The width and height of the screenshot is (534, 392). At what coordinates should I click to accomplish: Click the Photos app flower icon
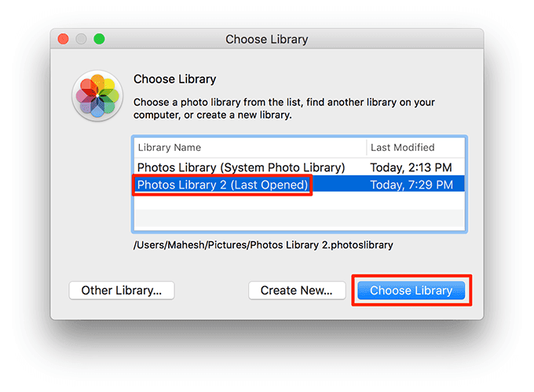[97, 96]
